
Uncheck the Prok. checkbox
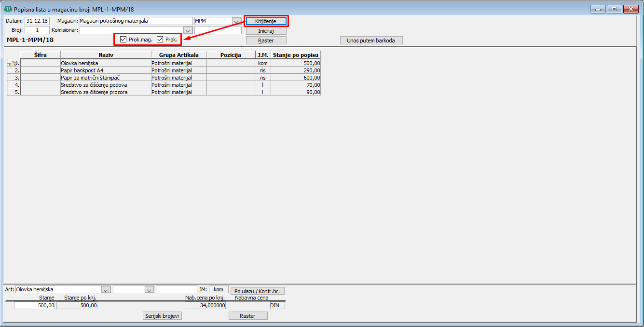(x=160, y=40)
